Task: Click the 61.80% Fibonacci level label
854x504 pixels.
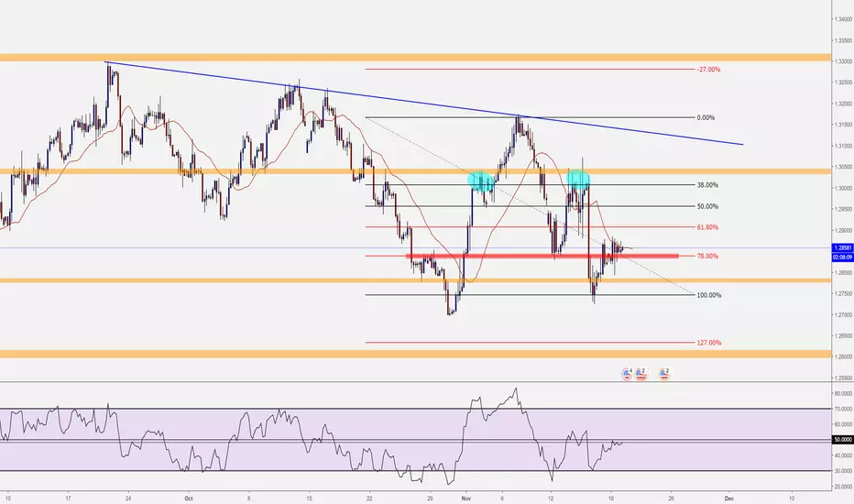Action: click(x=707, y=227)
